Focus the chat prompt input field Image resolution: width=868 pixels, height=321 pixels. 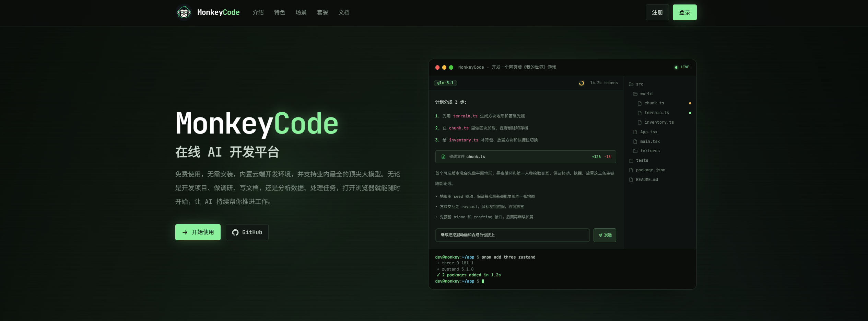[x=513, y=235]
